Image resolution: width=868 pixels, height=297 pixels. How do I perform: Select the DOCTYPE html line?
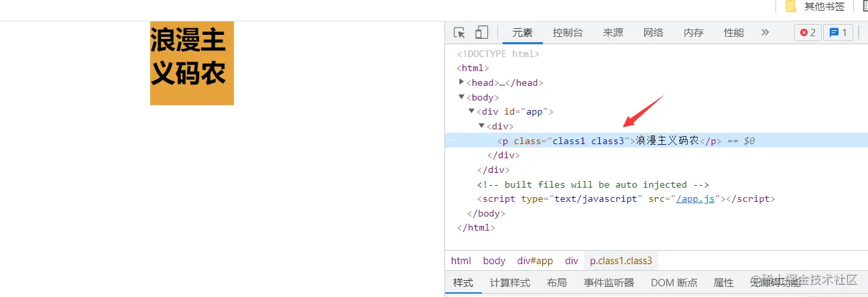coord(498,54)
